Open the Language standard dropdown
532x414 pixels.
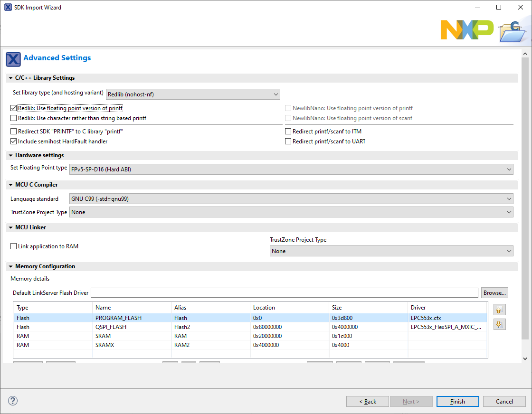291,199
